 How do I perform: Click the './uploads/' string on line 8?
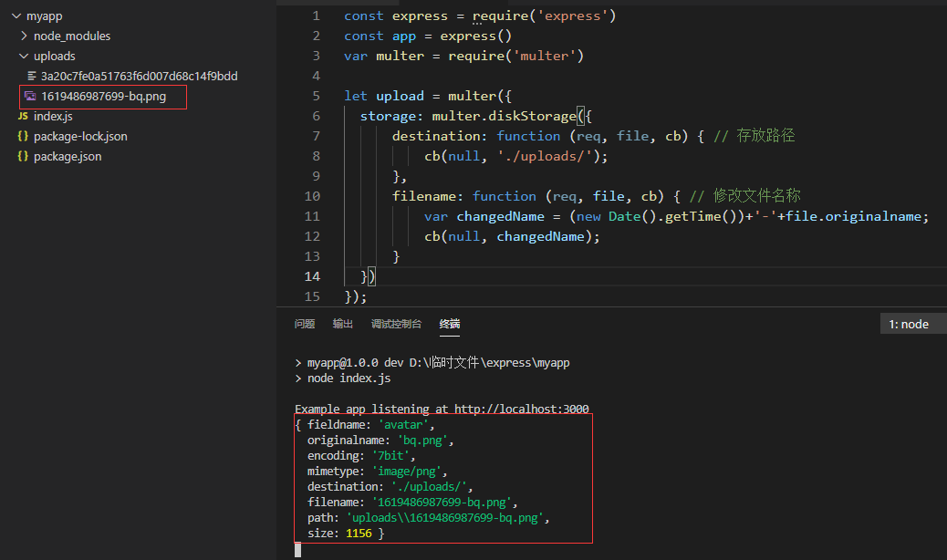pyautogui.click(x=545, y=156)
